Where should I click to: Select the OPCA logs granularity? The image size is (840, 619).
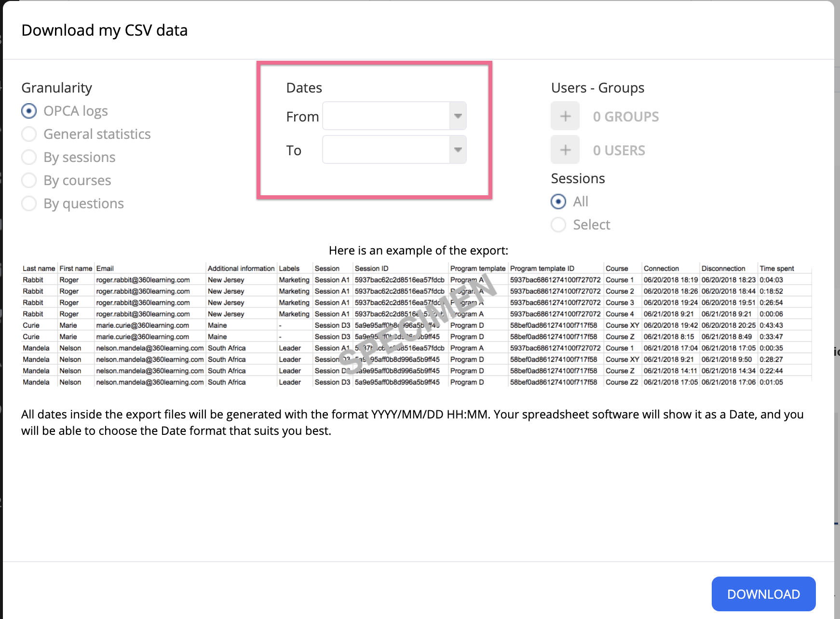28,110
